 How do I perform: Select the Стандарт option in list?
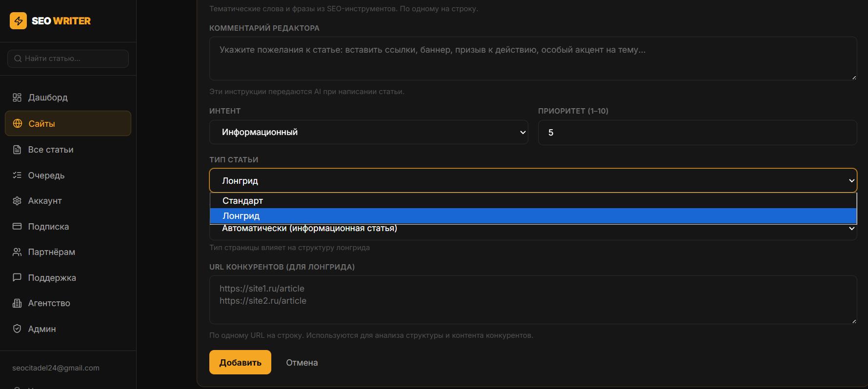point(533,201)
